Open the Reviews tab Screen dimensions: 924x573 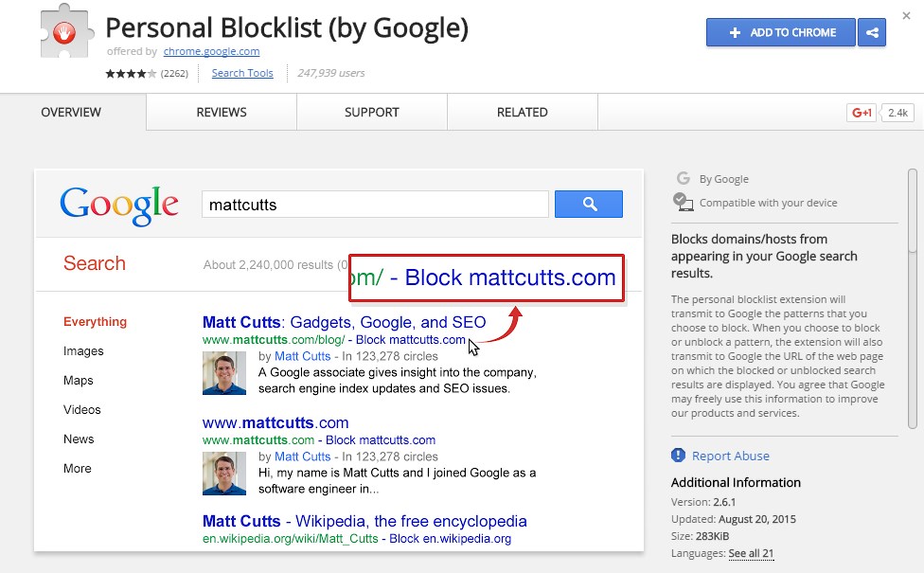222,112
